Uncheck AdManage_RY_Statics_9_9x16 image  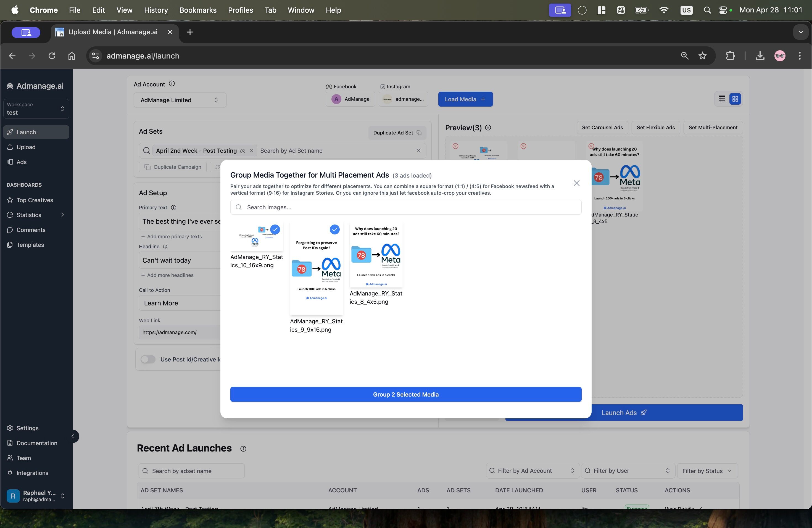334,229
